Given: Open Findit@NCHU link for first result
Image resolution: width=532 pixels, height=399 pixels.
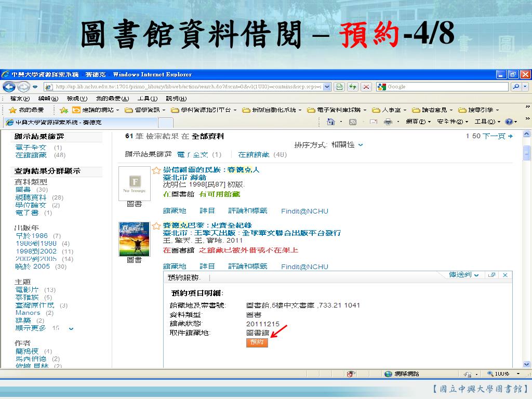Looking at the screenshot, I should [x=304, y=211].
